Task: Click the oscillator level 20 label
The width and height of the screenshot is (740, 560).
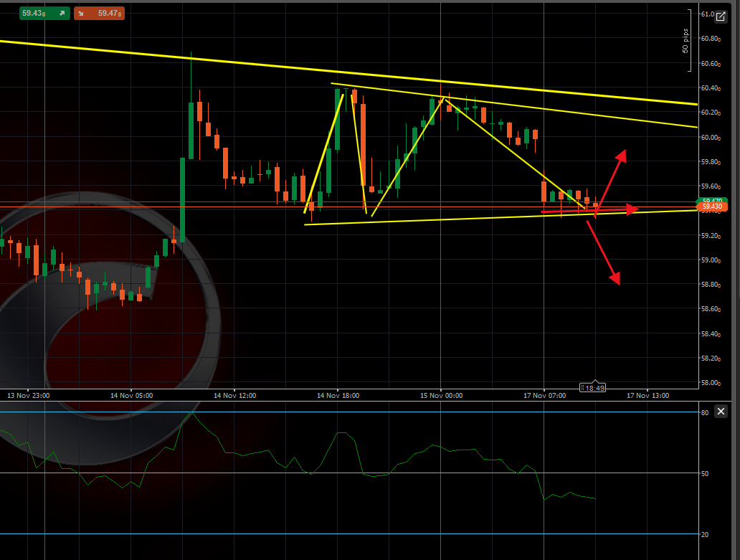Action: click(705, 534)
